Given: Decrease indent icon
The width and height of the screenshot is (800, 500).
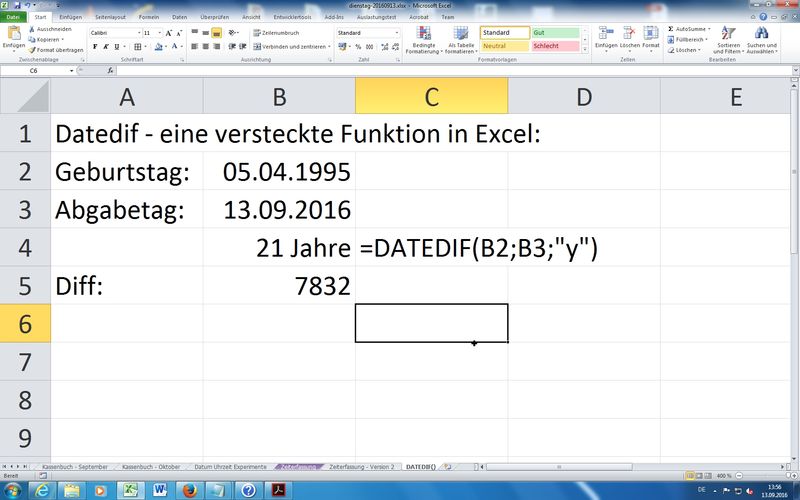Looking at the screenshot, I should pyautogui.click(x=232, y=46).
